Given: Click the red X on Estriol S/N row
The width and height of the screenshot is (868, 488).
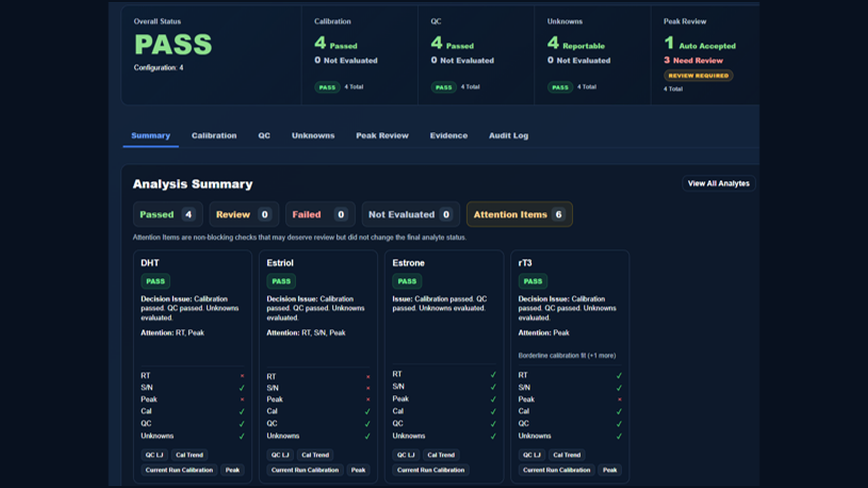Looking at the screenshot, I should coord(368,388).
